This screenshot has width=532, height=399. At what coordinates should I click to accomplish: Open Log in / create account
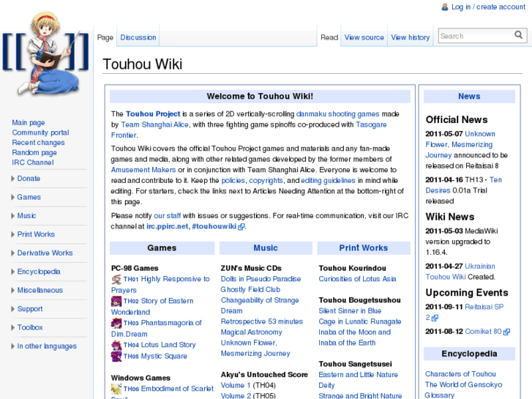click(488, 7)
